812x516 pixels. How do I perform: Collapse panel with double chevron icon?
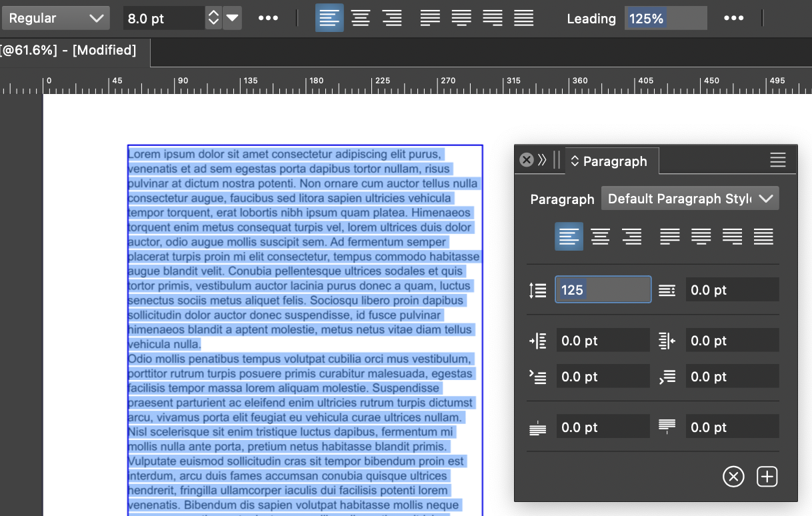tap(542, 160)
